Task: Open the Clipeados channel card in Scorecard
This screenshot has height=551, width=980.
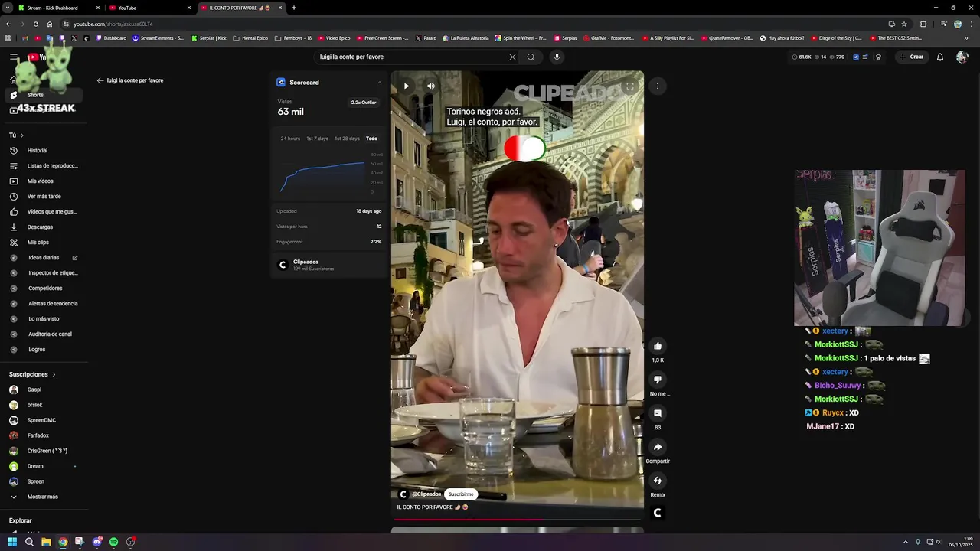Action: (x=329, y=265)
